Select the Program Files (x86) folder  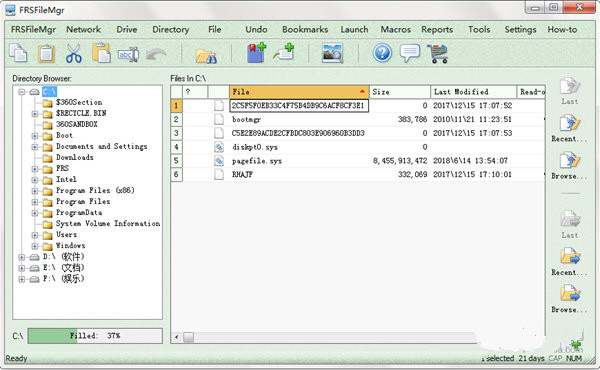click(x=95, y=190)
